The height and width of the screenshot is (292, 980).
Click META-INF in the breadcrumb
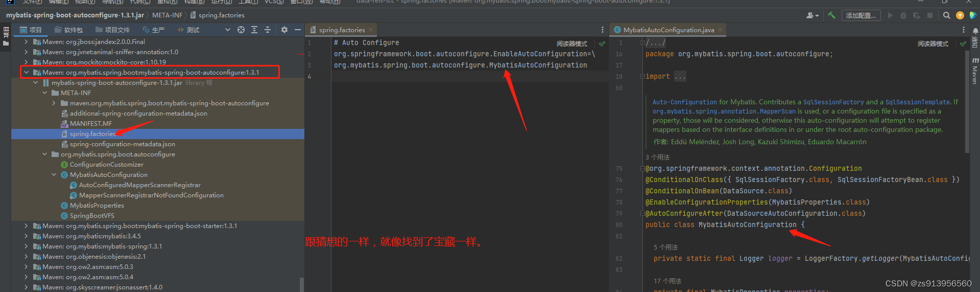[x=167, y=15]
